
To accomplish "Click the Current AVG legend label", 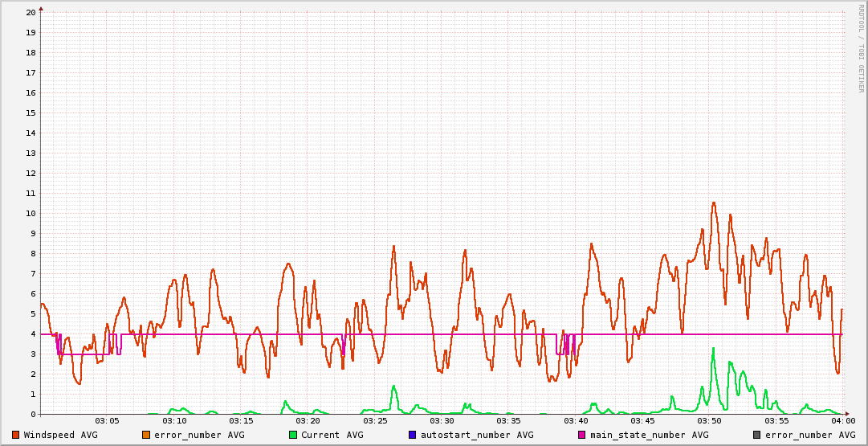I will tap(332, 435).
